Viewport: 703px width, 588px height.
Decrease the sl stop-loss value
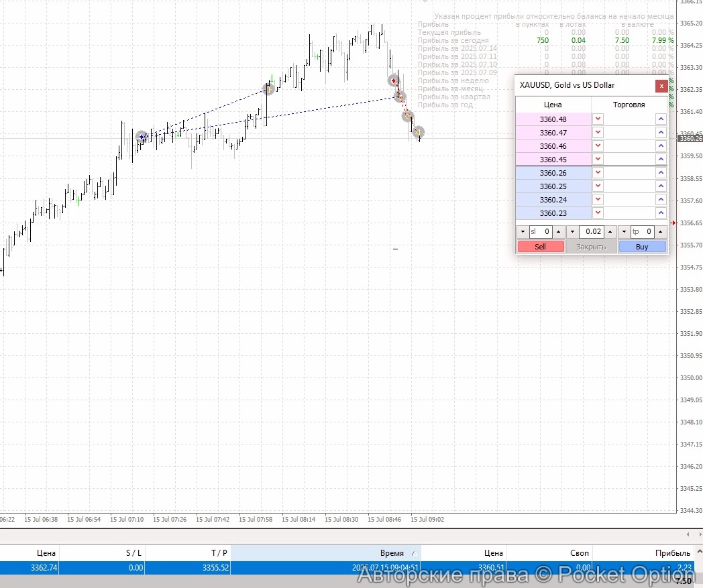tap(523, 232)
